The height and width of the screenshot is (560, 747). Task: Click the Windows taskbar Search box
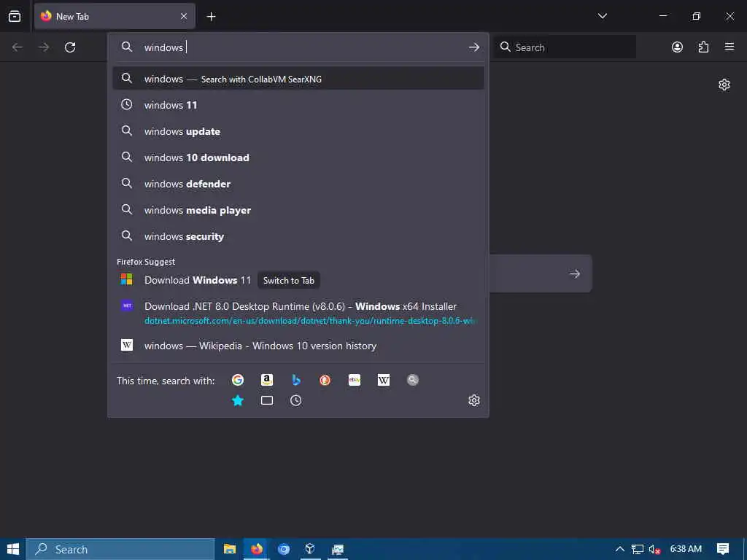(x=120, y=549)
